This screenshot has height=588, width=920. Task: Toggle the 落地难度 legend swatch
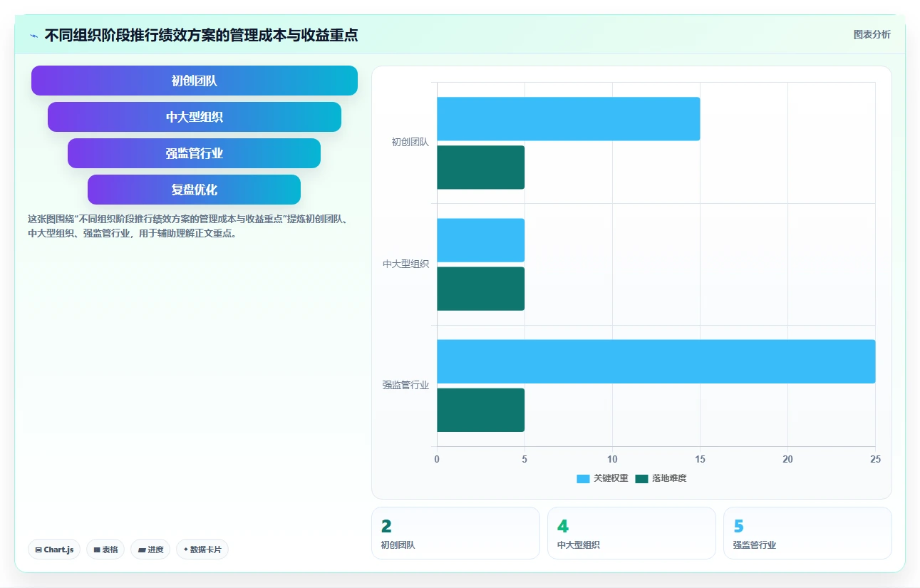click(x=641, y=478)
